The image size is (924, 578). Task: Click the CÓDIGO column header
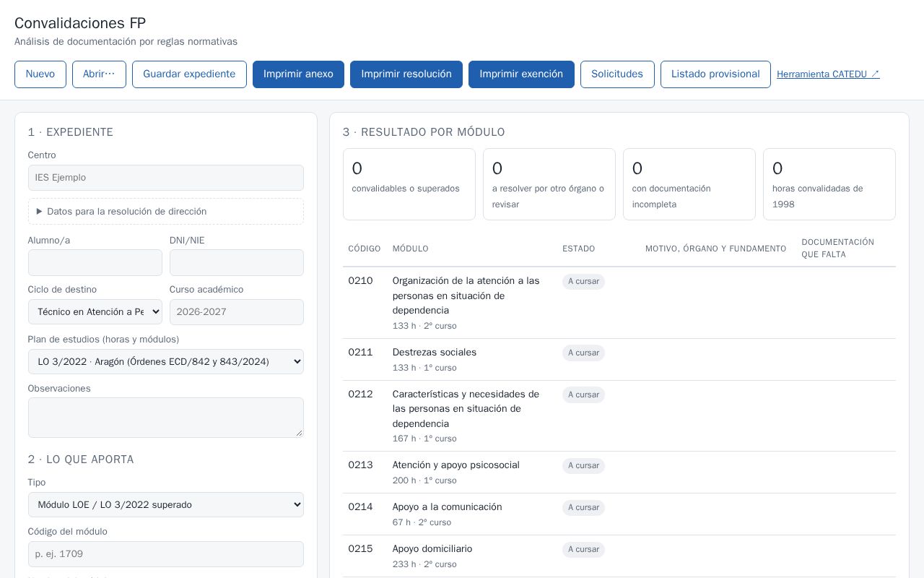(x=365, y=249)
